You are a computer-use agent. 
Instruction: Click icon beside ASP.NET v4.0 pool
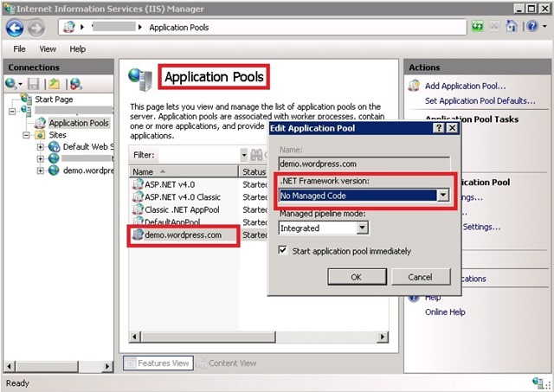[138, 184]
